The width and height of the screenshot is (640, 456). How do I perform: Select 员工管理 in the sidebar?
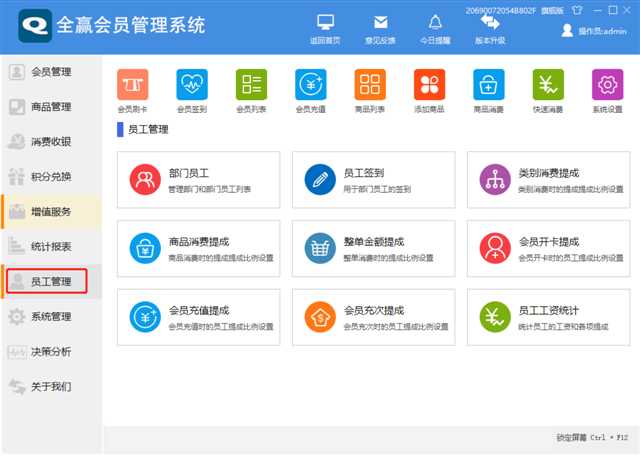pos(51,281)
